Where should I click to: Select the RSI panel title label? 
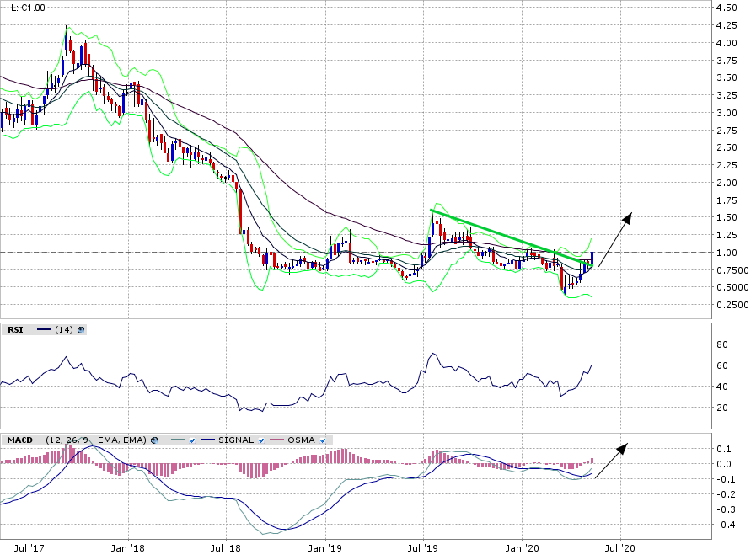[15, 329]
